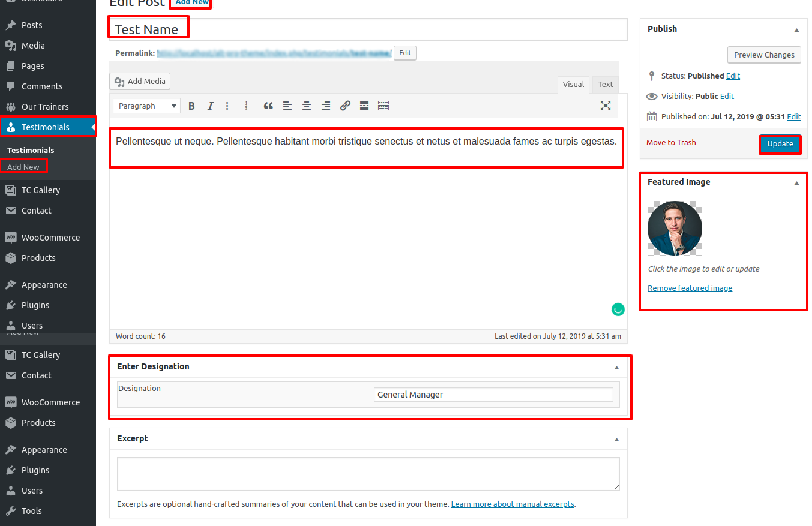Toggle italic formatting in the editor toolbar
This screenshot has width=812, height=526.
pos(211,106)
